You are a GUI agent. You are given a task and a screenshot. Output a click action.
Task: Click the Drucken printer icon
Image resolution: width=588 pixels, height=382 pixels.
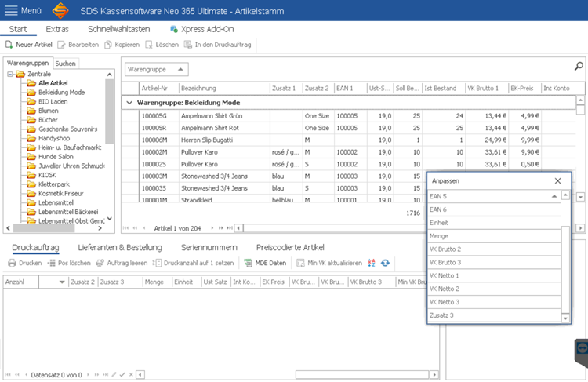point(12,263)
